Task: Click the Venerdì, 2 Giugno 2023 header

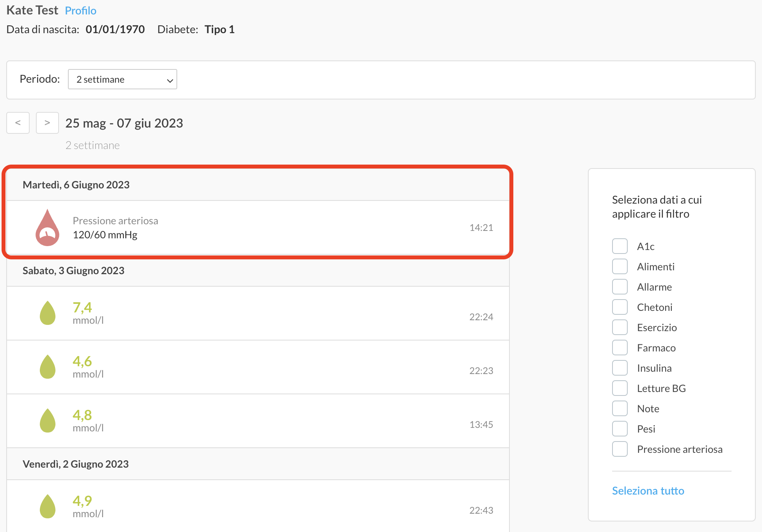Action: [x=258, y=464]
